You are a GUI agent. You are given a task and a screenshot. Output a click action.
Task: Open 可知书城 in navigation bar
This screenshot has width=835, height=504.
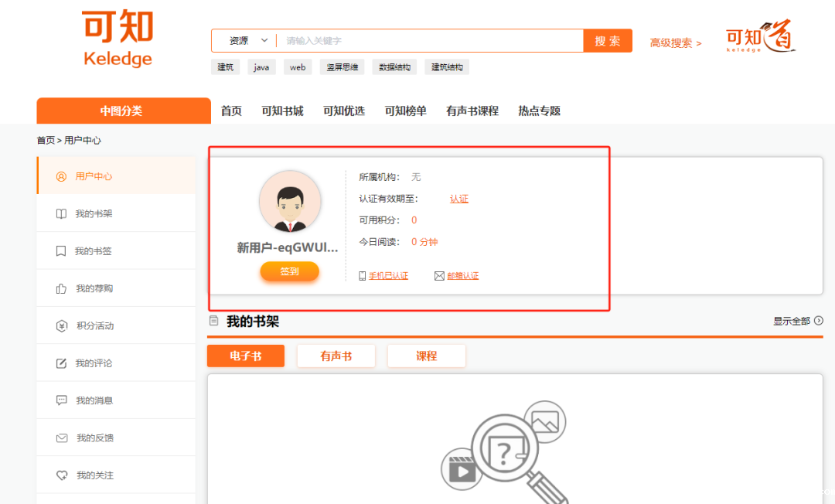point(282,111)
